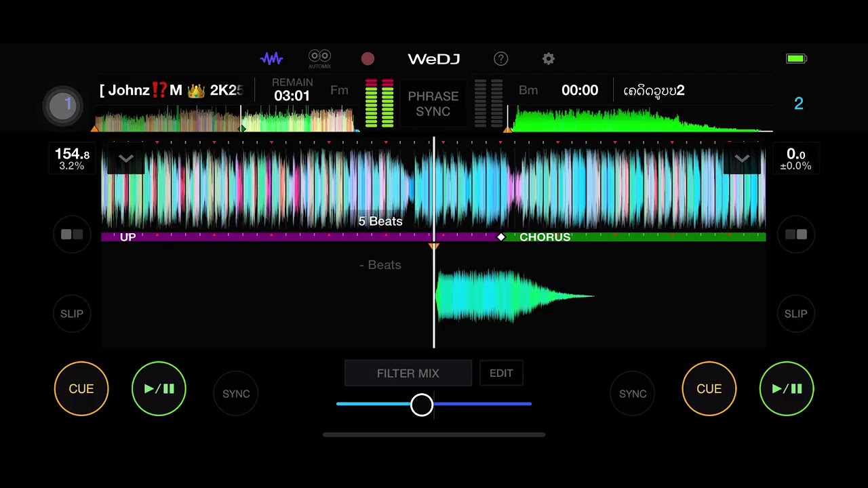The height and width of the screenshot is (488, 868).
Task: Click the Bm key label
Action: click(528, 90)
